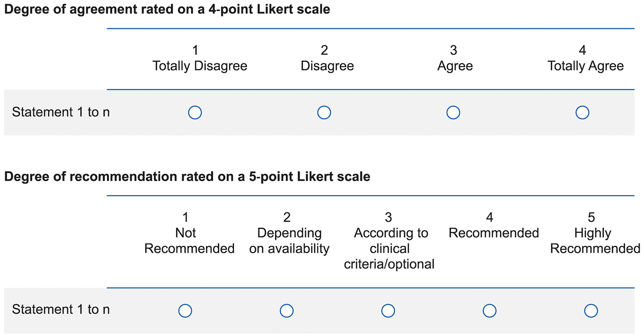Select Totally Disagree radio button
644x336 pixels.
[x=195, y=112]
